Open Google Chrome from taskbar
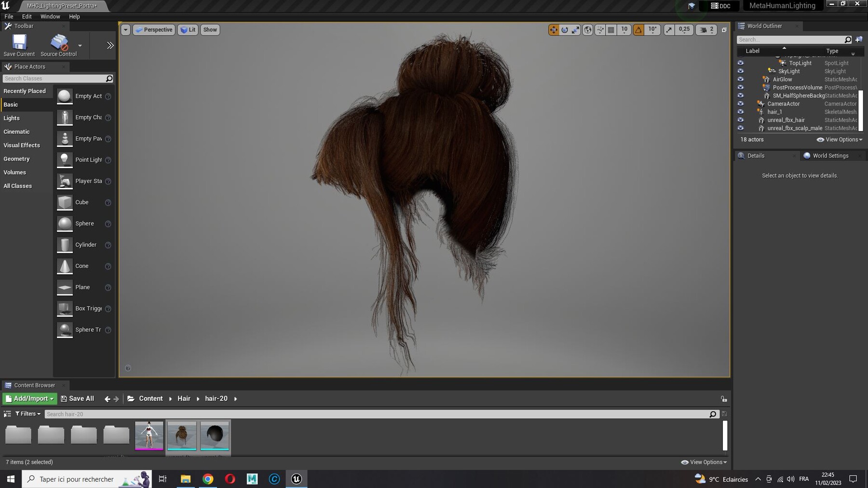Image resolution: width=868 pixels, height=488 pixels. (208, 479)
